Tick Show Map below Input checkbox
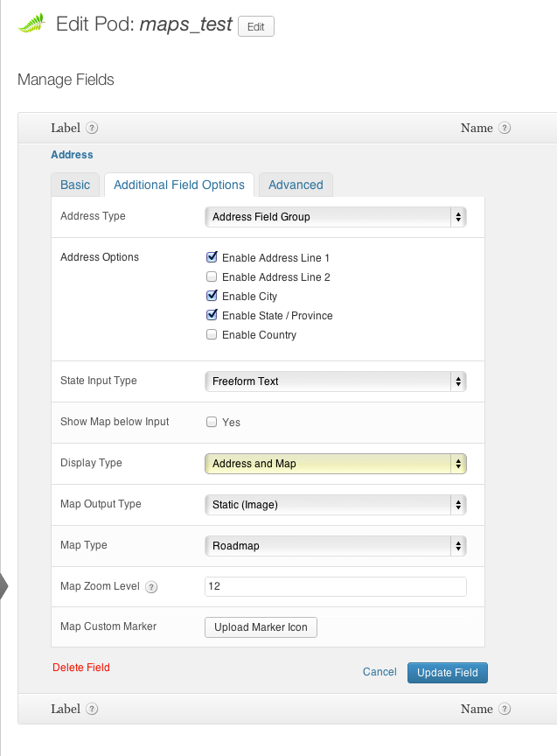This screenshot has width=557, height=756. tap(212, 422)
